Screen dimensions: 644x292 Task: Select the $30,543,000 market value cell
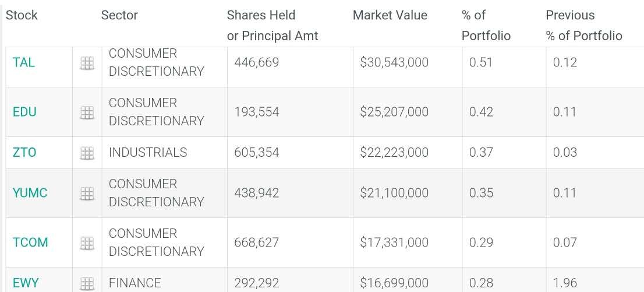[x=394, y=62]
